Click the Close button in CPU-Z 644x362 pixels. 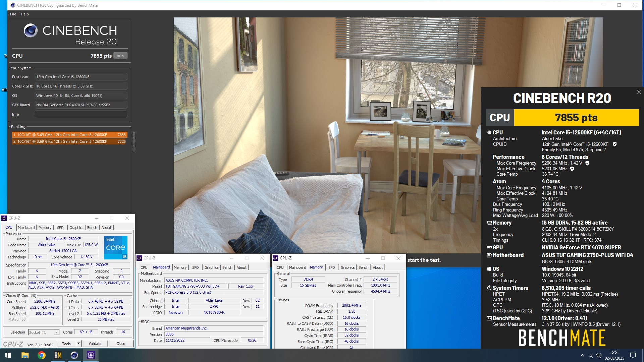121,344
